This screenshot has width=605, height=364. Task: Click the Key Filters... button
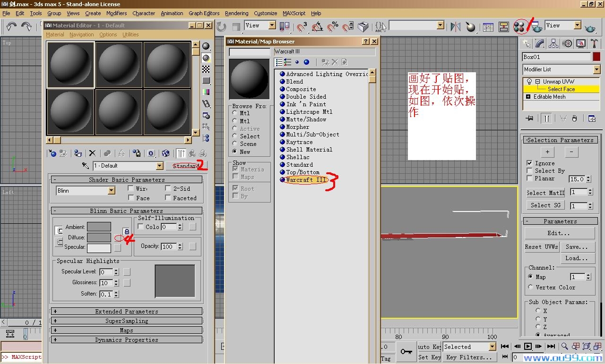[x=469, y=357]
